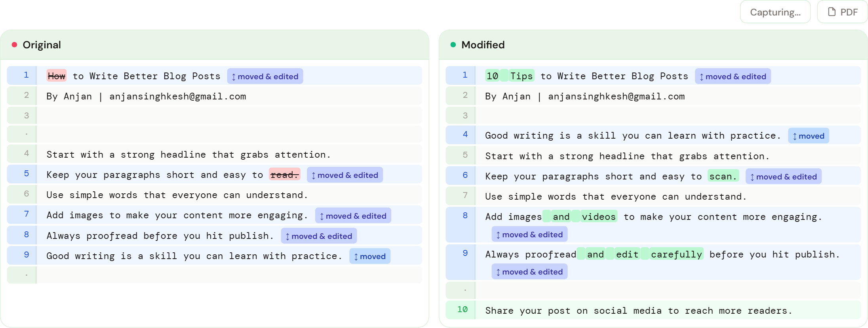The image size is (868, 328).
Task: Click moved & edited badge on Original line 5
Action: [x=345, y=175]
